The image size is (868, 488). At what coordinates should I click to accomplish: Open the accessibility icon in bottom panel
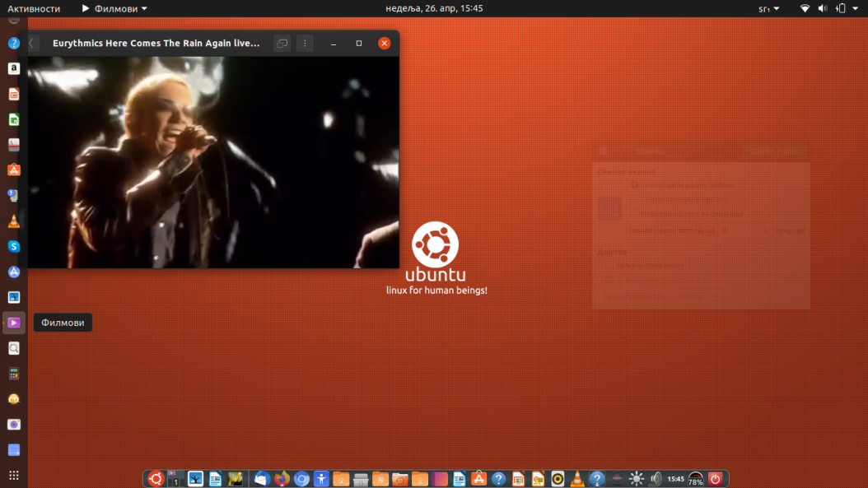coord(321,479)
